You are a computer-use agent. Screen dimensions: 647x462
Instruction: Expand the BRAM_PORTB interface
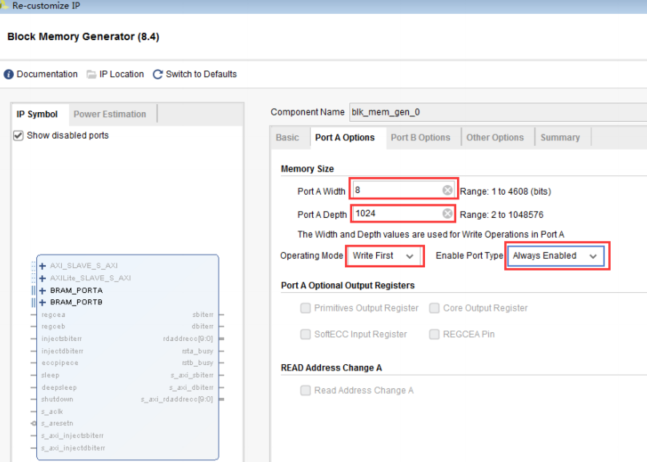click(x=43, y=302)
